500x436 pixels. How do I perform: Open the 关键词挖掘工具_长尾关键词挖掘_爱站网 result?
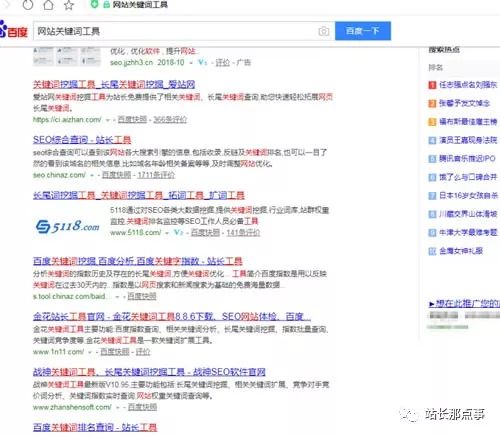[x=114, y=84]
